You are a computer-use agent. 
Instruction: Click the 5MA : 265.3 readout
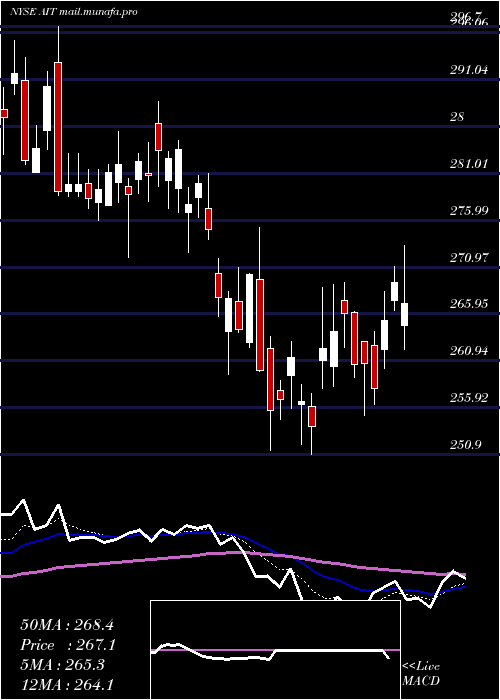coord(62,665)
